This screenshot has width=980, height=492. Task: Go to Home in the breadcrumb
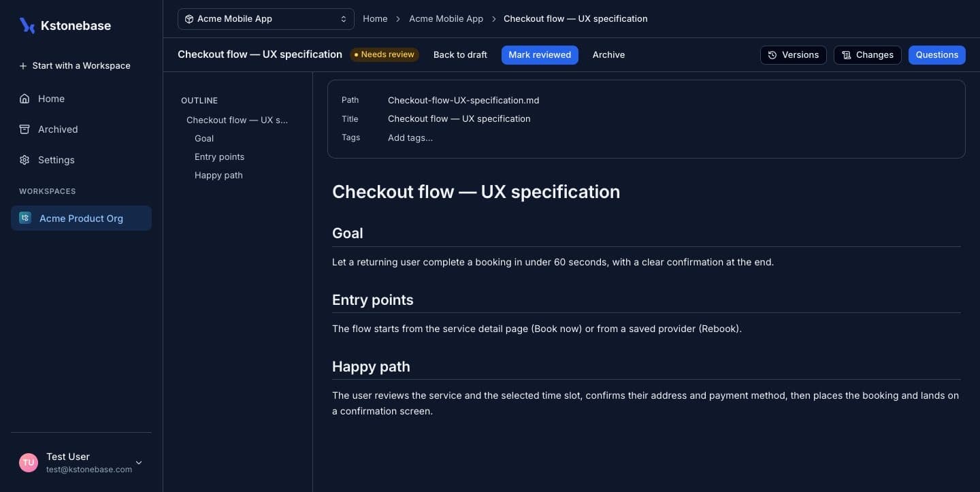point(375,19)
